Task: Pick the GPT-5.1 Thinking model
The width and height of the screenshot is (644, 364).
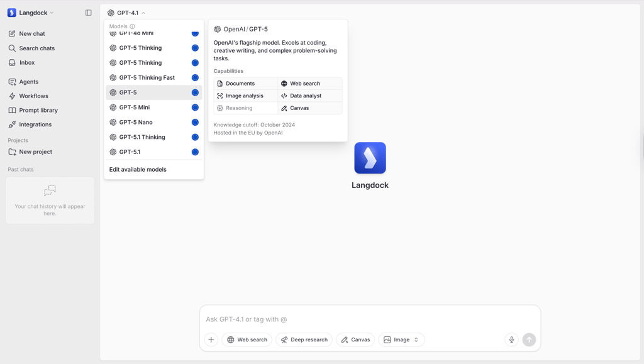Action: [154, 137]
